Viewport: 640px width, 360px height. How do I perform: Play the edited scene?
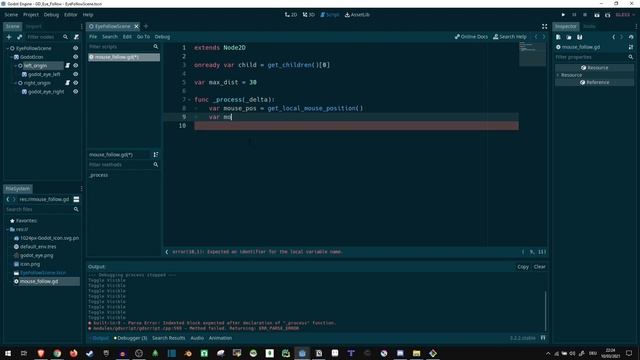[x=597, y=15]
